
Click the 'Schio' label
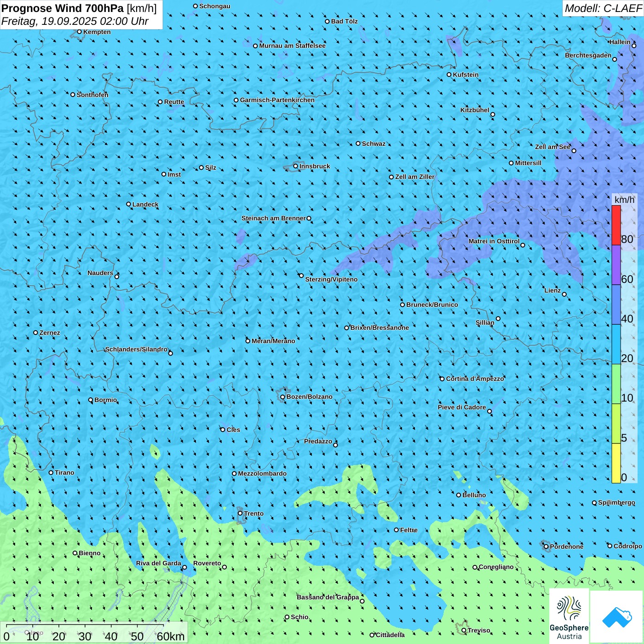click(299, 617)
